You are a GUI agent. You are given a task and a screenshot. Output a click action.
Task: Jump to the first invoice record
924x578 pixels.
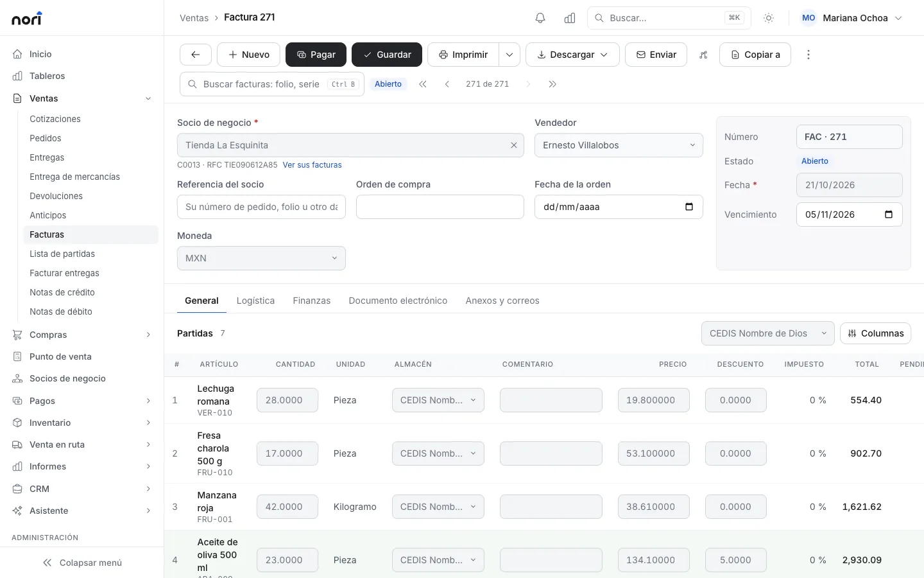423,84
